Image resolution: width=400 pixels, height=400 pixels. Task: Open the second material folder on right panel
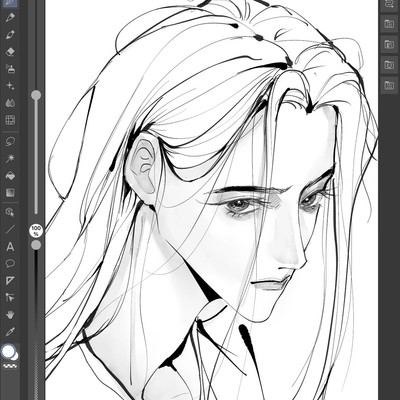(389, 44)
